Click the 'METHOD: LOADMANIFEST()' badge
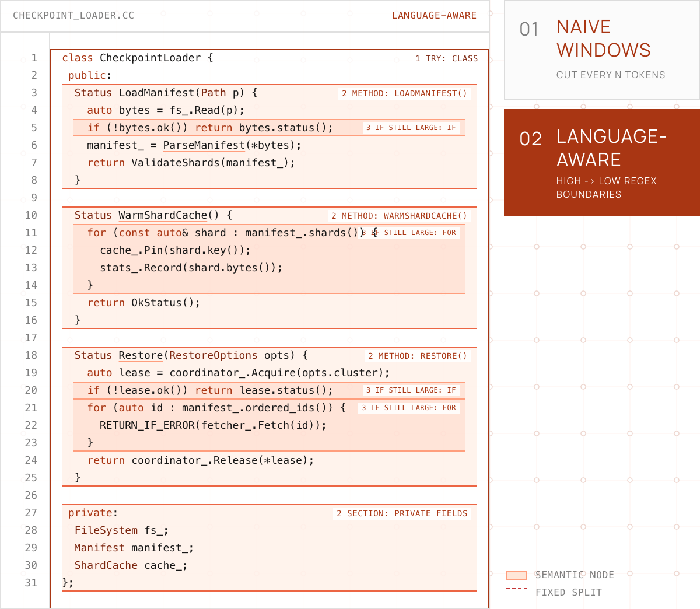Screen dimensions: 700x609 [404, 93]
